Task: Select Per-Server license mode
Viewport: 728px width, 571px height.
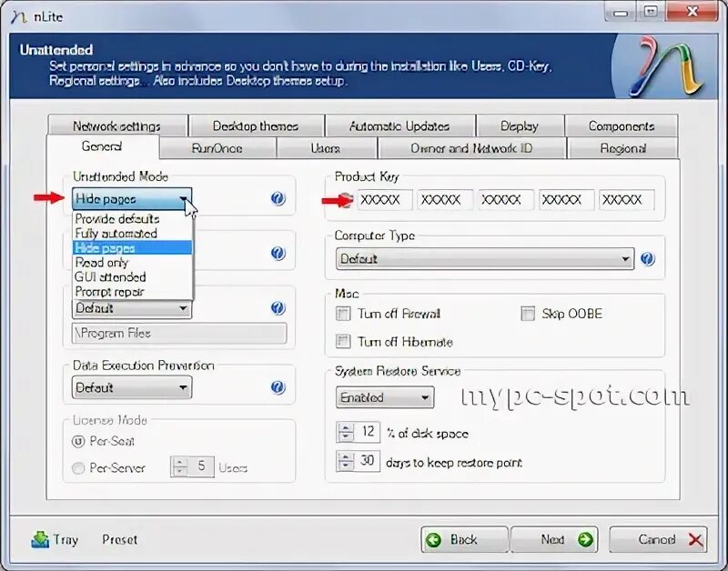Action: (78, 468)
